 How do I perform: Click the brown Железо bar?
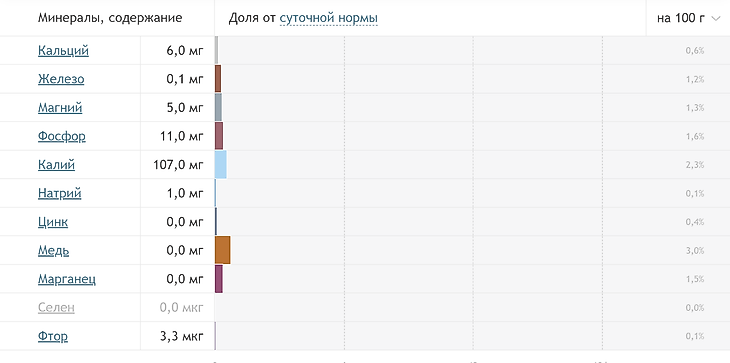pos(218,79)
